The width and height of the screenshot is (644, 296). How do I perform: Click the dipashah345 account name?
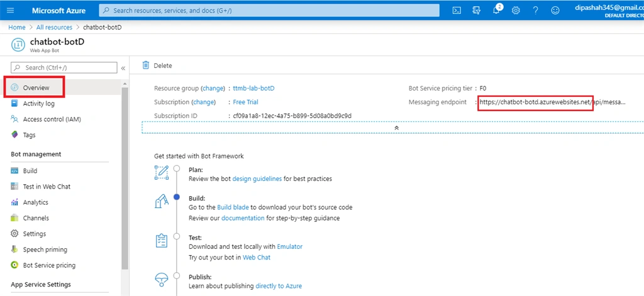609,8
